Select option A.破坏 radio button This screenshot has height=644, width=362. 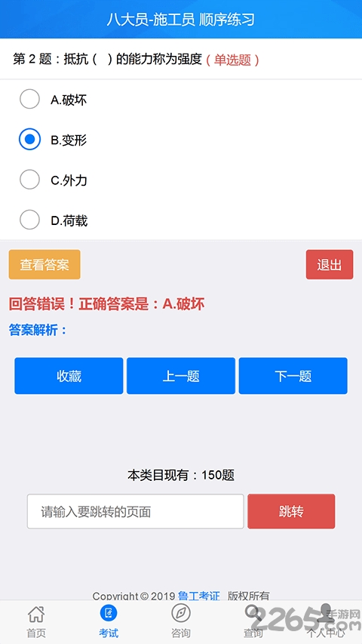point(29,99)
